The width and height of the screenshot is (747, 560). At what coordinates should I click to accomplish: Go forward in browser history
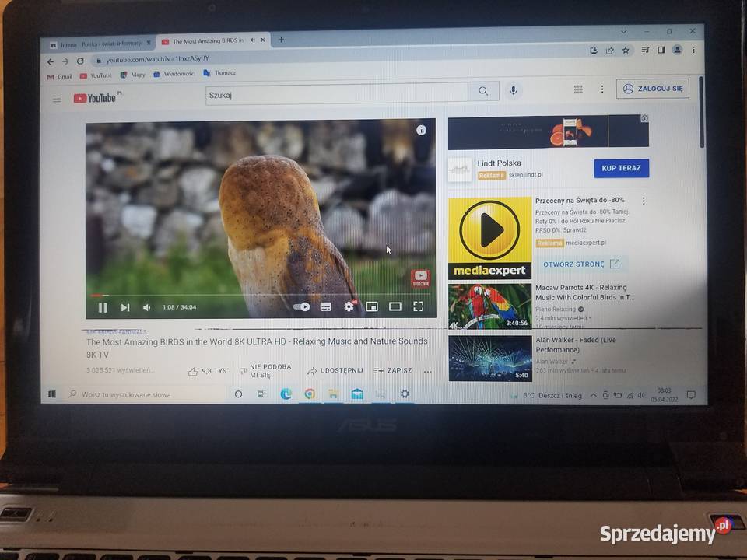point(65,61)
